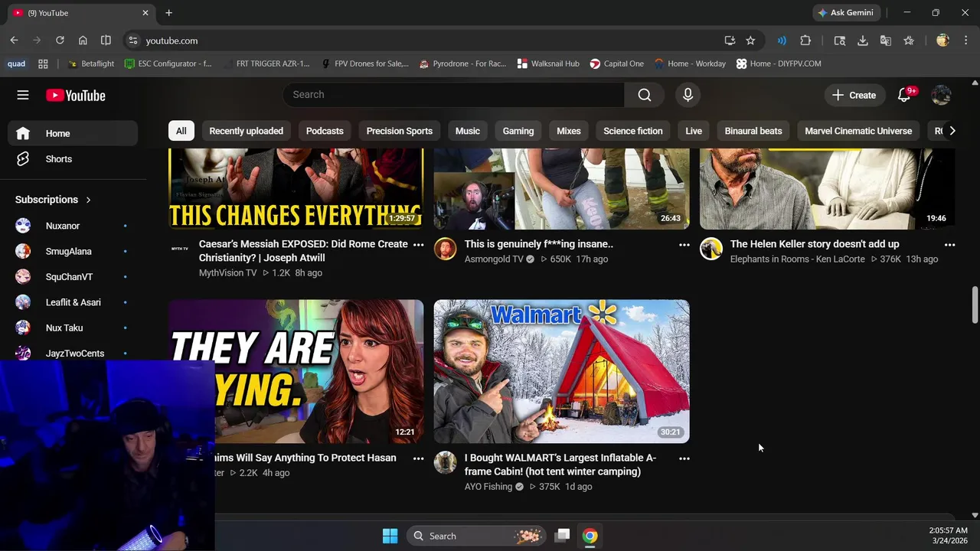The image size is (980, 551).
Task: Open a new browser tab
Action: pos(168,13)
